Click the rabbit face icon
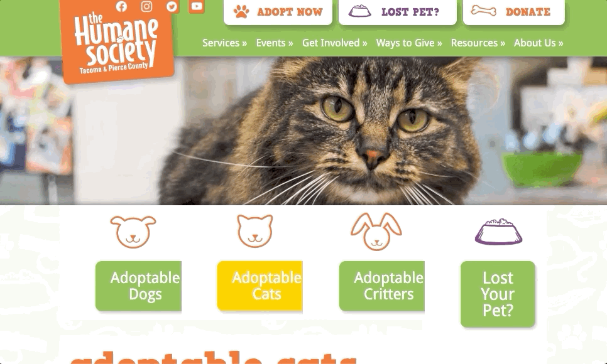Screen dimensions: 607x364 [x=376, y=232]
